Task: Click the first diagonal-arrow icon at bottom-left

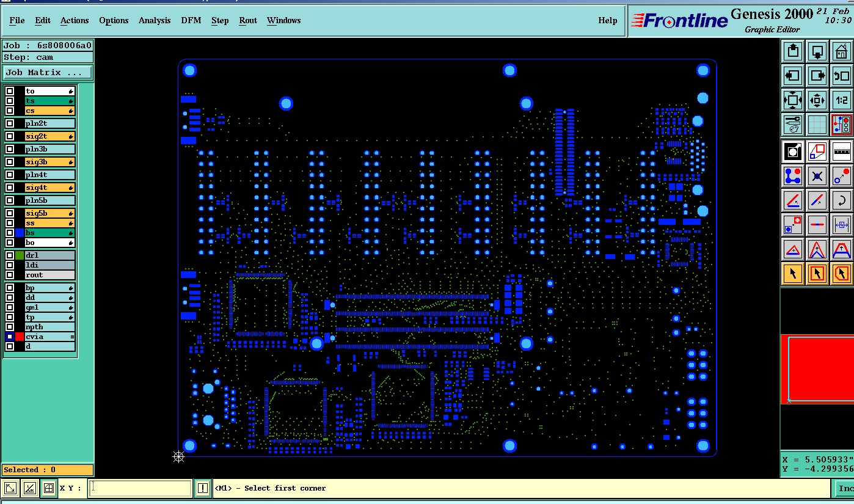Action: click(10, 488)
